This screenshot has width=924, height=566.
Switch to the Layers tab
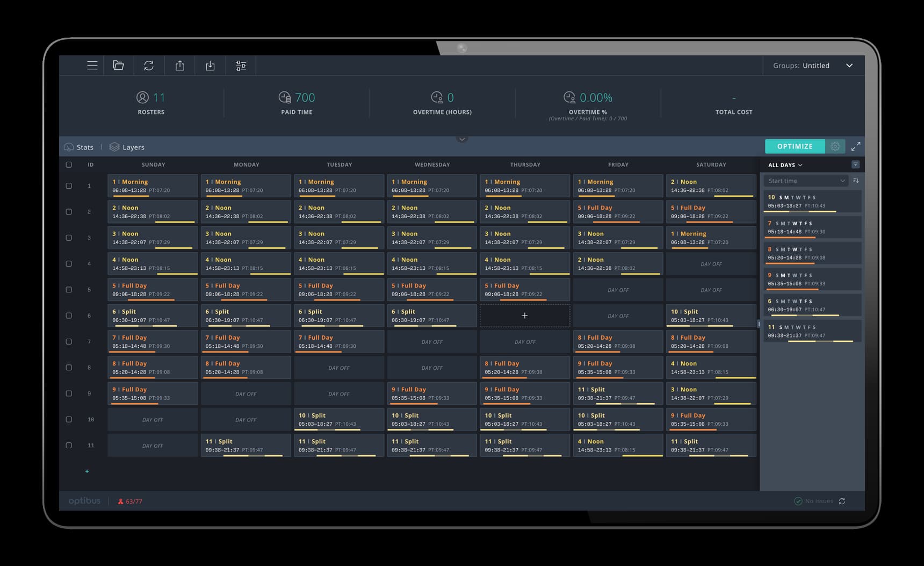[127, 147]
